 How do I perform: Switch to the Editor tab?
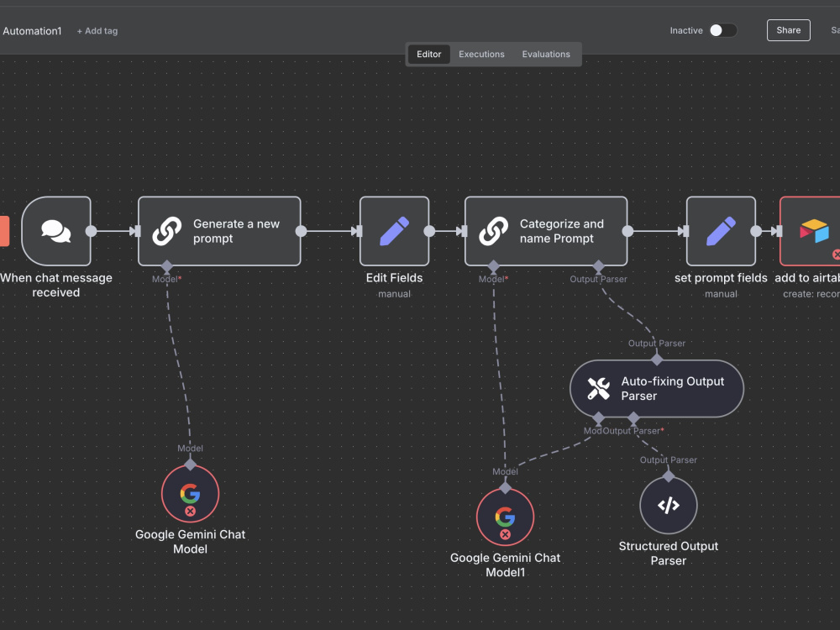coord(428,54)
